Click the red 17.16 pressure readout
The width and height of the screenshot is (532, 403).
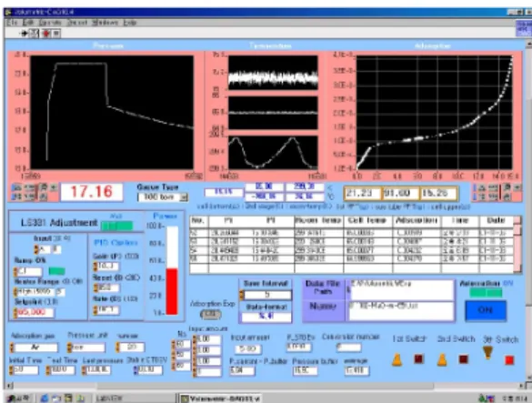click(92, 192)
